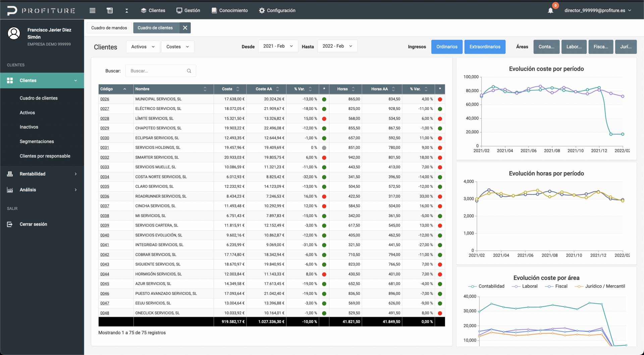Open Segmentaciones in sidebar

[x=37, y=141]
